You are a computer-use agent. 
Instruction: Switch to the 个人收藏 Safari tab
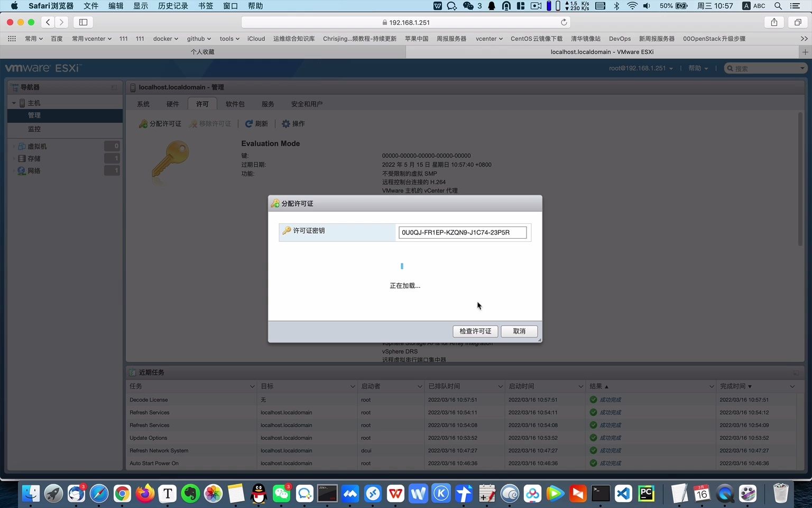pos(202,52)
